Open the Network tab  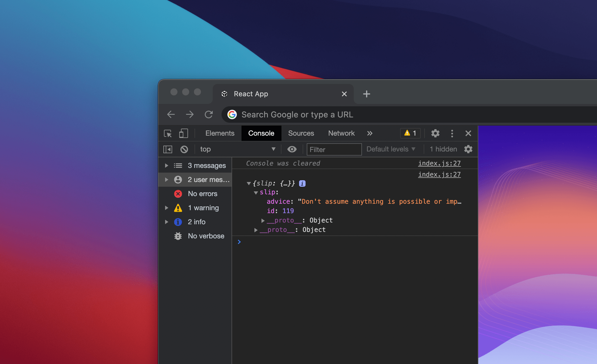[341, 133]
